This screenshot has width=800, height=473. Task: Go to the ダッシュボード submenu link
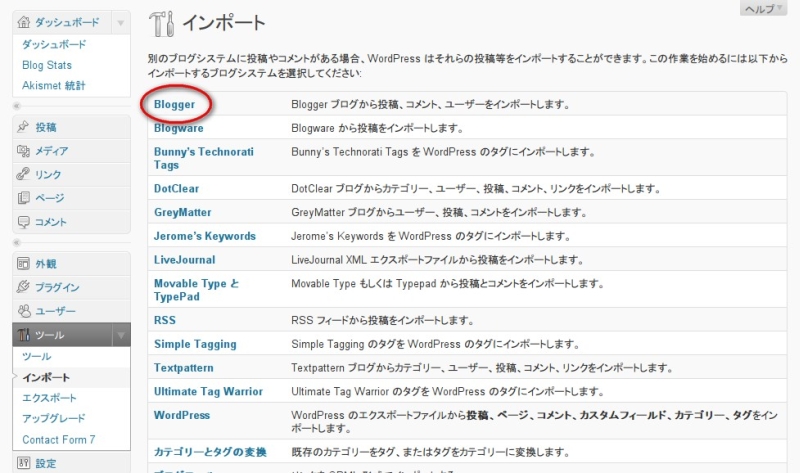click(54, 44)
